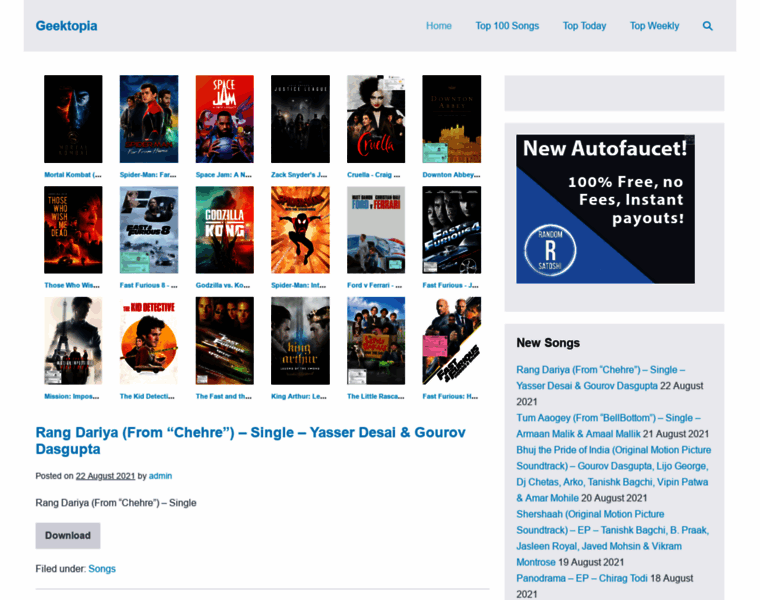760x600 pixels.
Task: Open Tum Aaogey (BellBottom) sidebar link
Action: [608, 426]
